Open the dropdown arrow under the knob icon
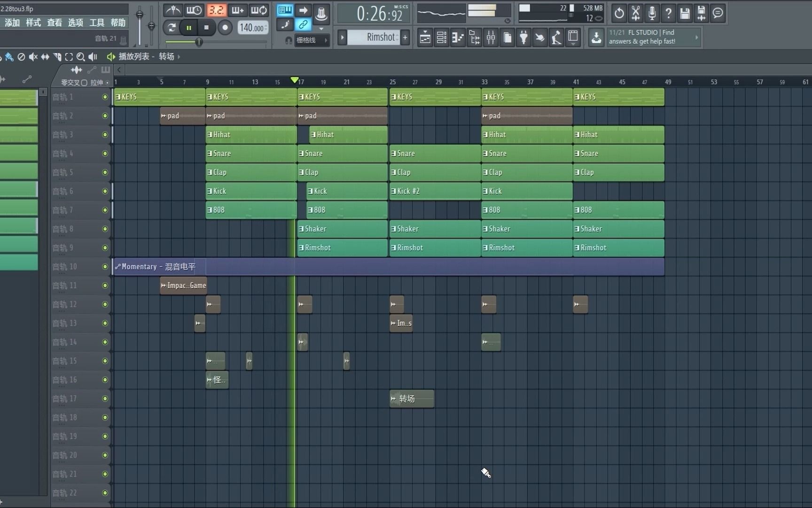812x508 pixels. click(x=321, y=29)
